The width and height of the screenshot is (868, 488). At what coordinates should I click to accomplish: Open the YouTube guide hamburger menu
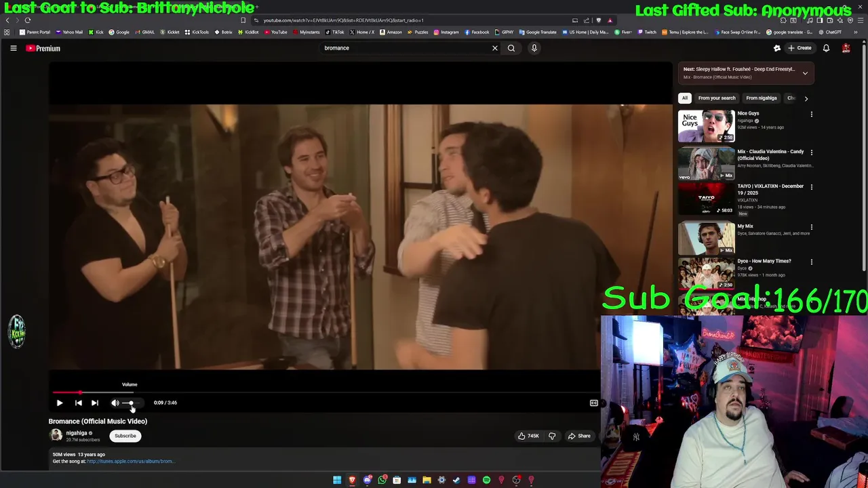pos(13,48)
